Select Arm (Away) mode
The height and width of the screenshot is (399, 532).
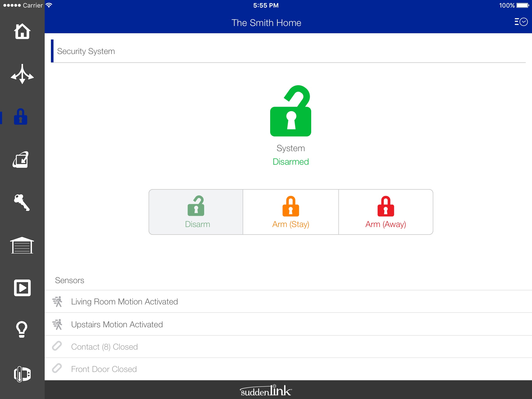coord(386,212)
